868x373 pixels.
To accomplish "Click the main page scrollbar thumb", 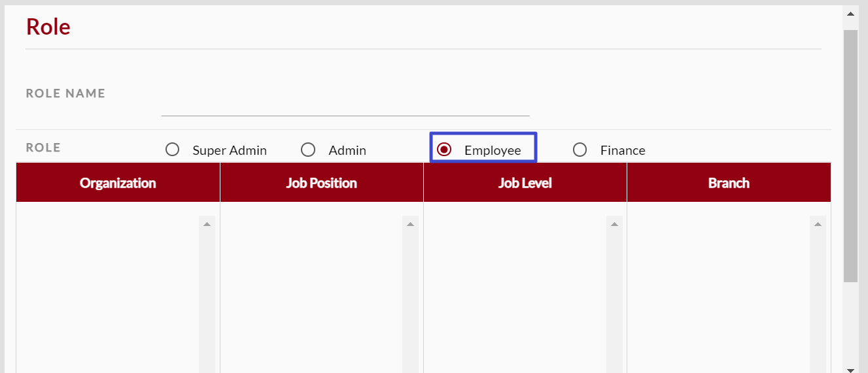I will (x=850, y=155).
